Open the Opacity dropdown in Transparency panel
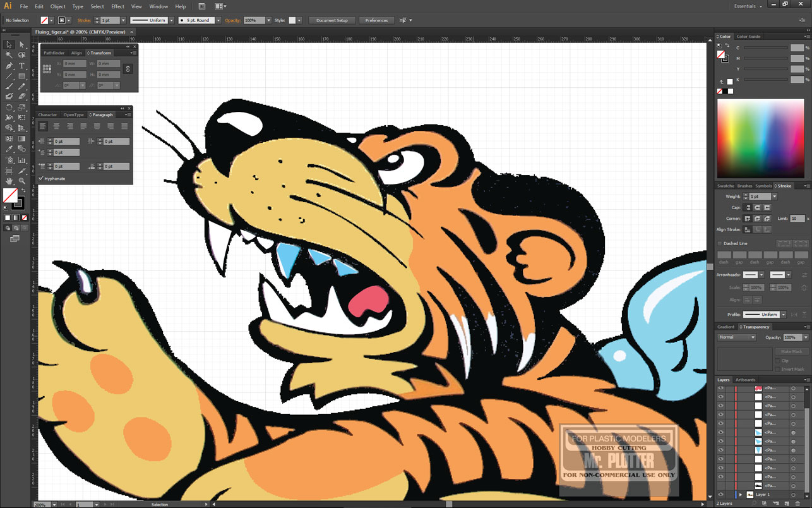812x508 pixels. click(x=806, y=337)
